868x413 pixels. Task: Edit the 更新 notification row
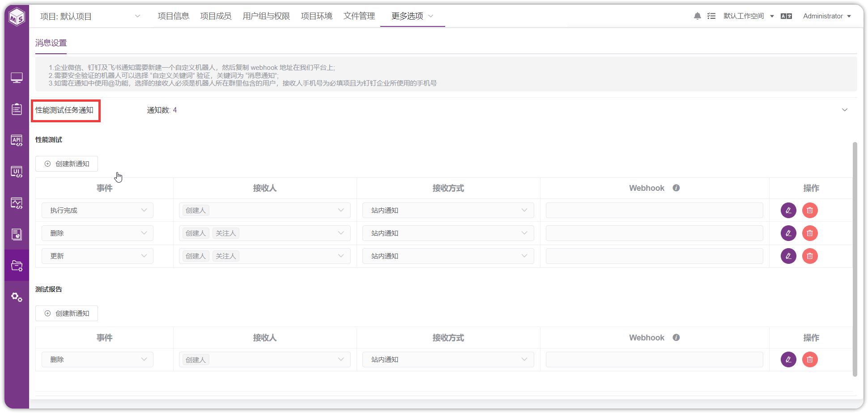[788, 256]
